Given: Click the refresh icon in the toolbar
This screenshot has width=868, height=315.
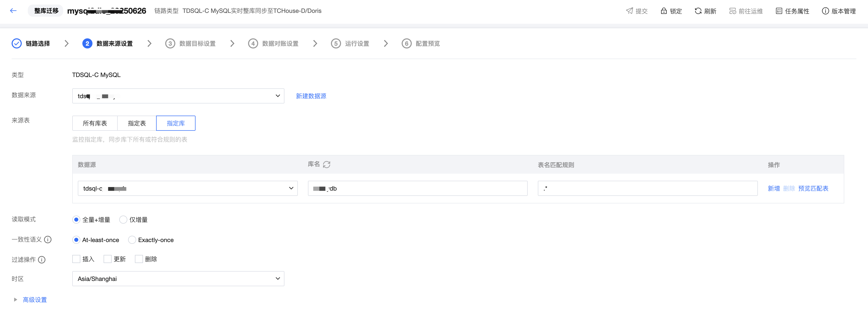Looking at the screenshot, I should pos(698,11).
